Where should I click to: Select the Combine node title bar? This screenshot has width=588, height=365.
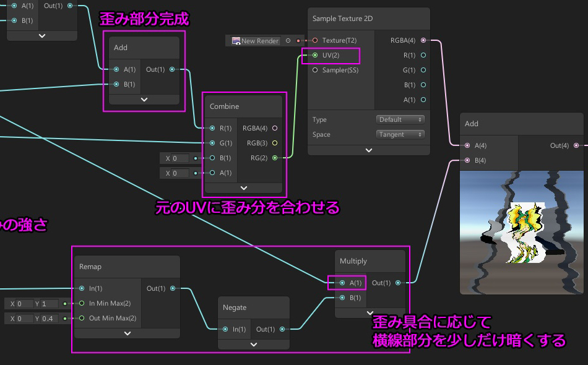(244, 106)
